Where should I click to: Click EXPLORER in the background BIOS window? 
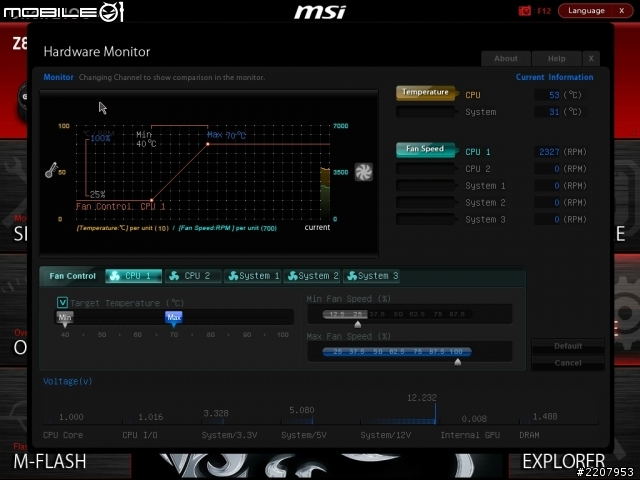point(564,462)
